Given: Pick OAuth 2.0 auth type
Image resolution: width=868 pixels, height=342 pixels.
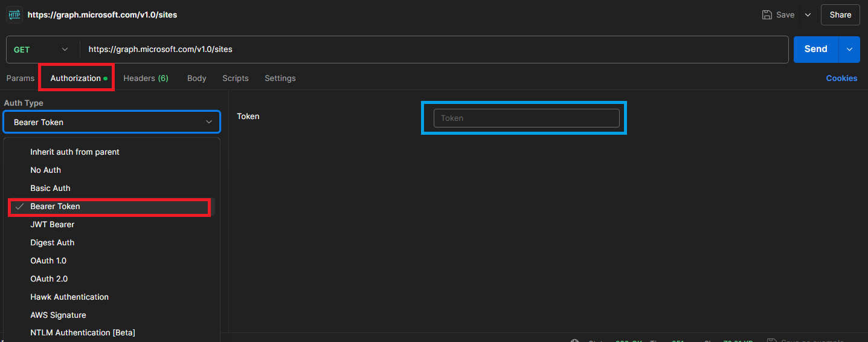Looking at the screenshot, I should pyautogui.click(x=49, y=279).
